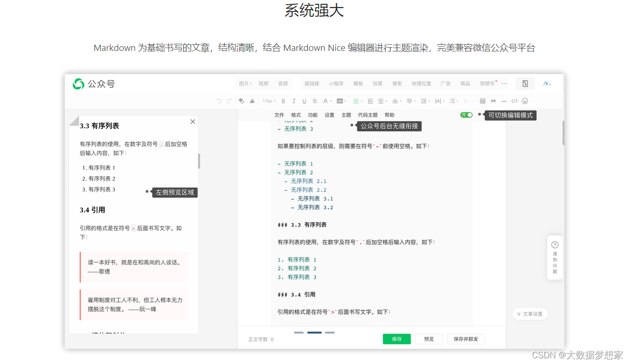Open the line spacing dropdown
This screenshot has width=630, height=364.
tap(425, 101)
